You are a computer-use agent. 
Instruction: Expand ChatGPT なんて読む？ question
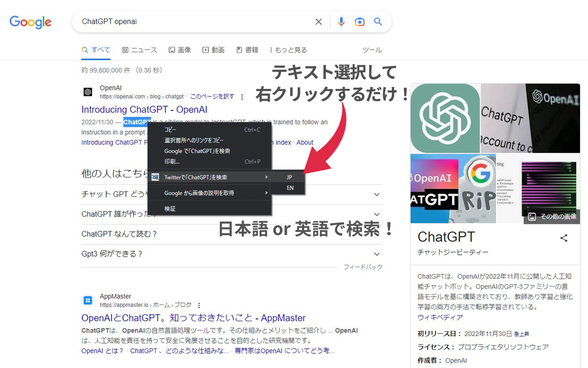point(232,234)
